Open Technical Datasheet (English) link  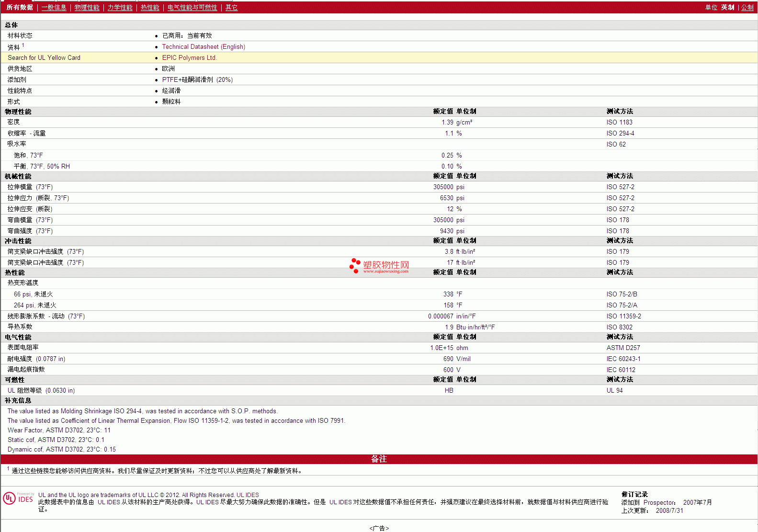[204, 47]
